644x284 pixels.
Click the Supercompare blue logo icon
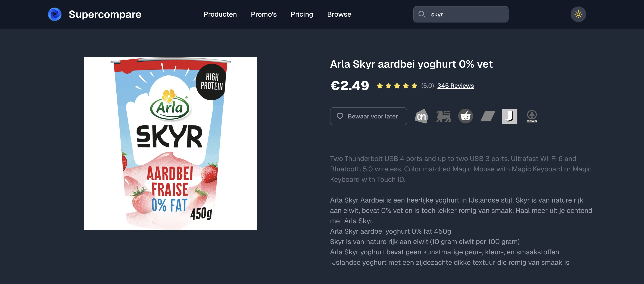(x=55, y=14)
